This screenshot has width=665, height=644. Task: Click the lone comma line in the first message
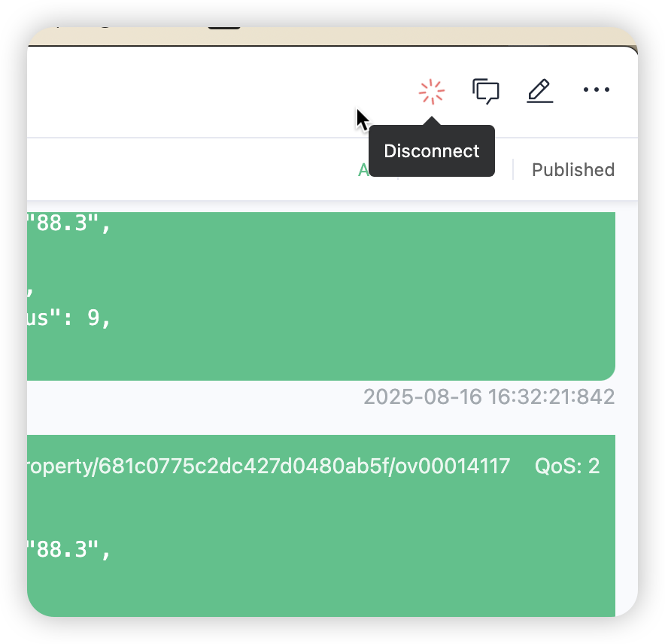pos(29,292)
